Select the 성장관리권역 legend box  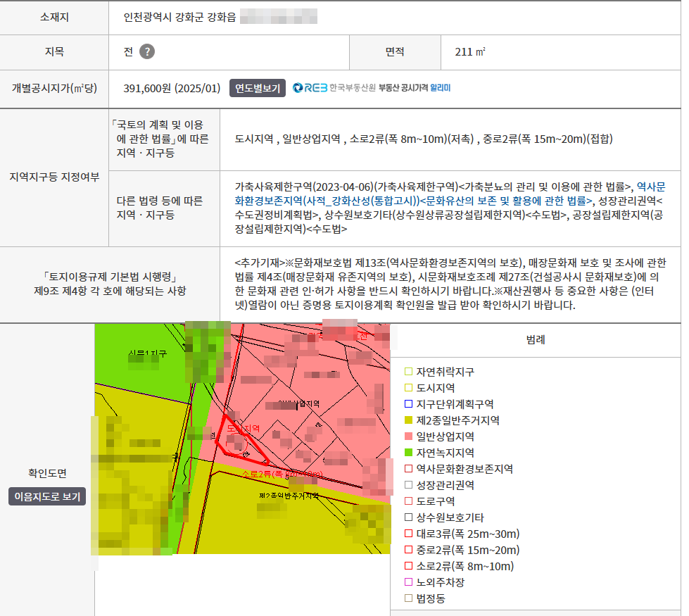(x=408, y=485)
